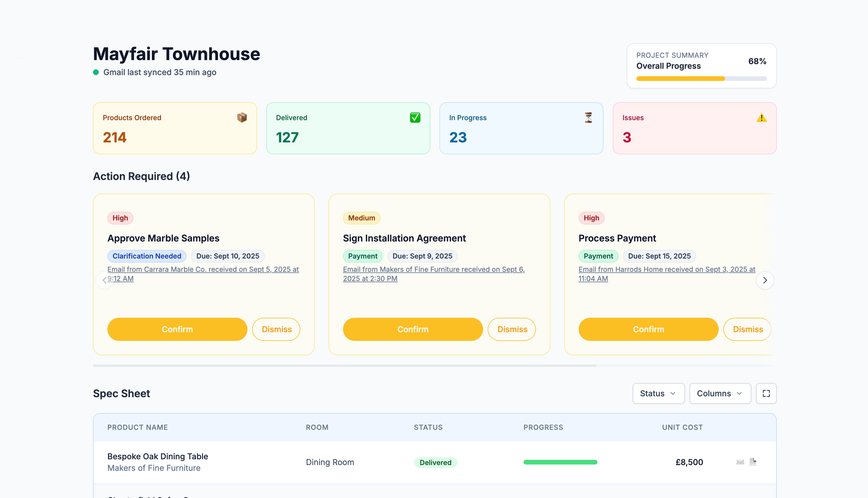Click the Gmail last synced 35 min ago text
This screenshot has width=868, height=498.
point(160,72)
